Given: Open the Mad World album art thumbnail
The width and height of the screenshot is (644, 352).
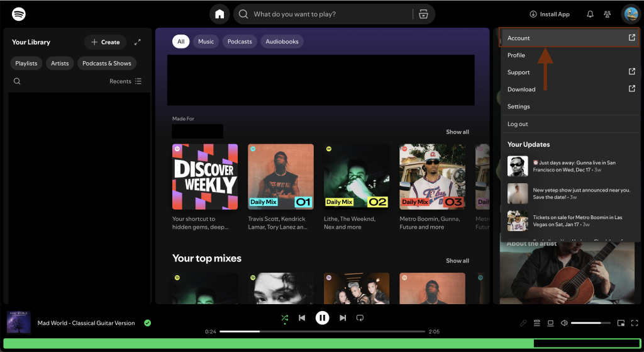Looking at the screenshot, I should (19, 323).
